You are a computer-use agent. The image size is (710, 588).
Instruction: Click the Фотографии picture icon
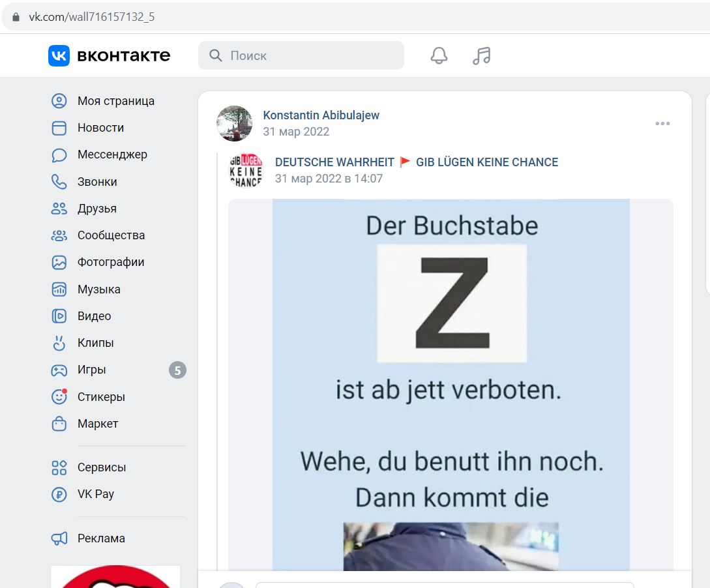coord(59,262)
